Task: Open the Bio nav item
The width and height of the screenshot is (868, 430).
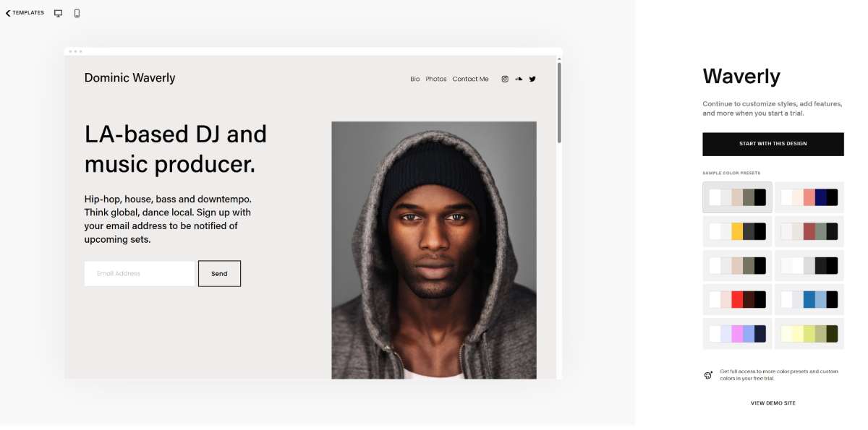Action: pos(414,79)
